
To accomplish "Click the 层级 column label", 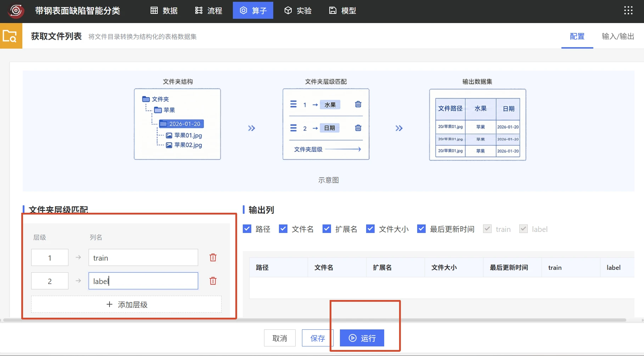I will [x=40, y=237].
